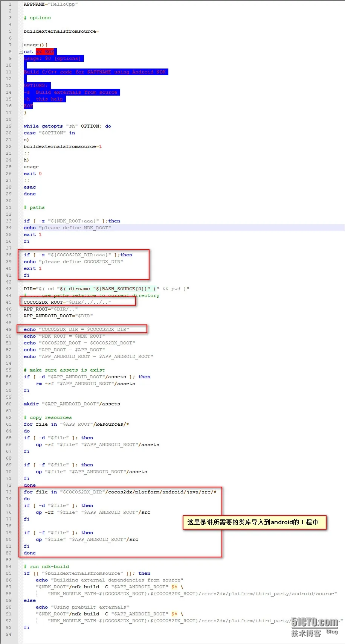This screenshot has height=644, width=345.
Task: Click the COCOS2DX_ROOT="$DIR/../../.." line
Action: click(67, 303)
